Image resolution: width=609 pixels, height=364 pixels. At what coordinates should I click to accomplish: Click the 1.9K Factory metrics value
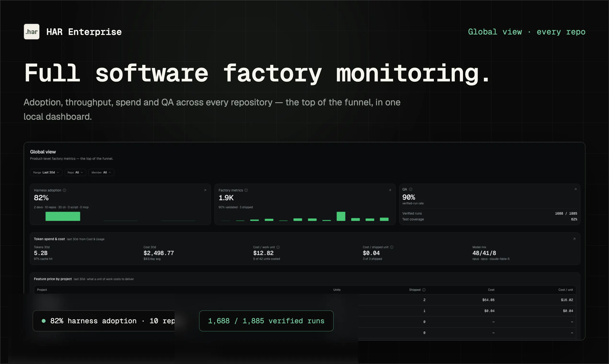(226, 198)
